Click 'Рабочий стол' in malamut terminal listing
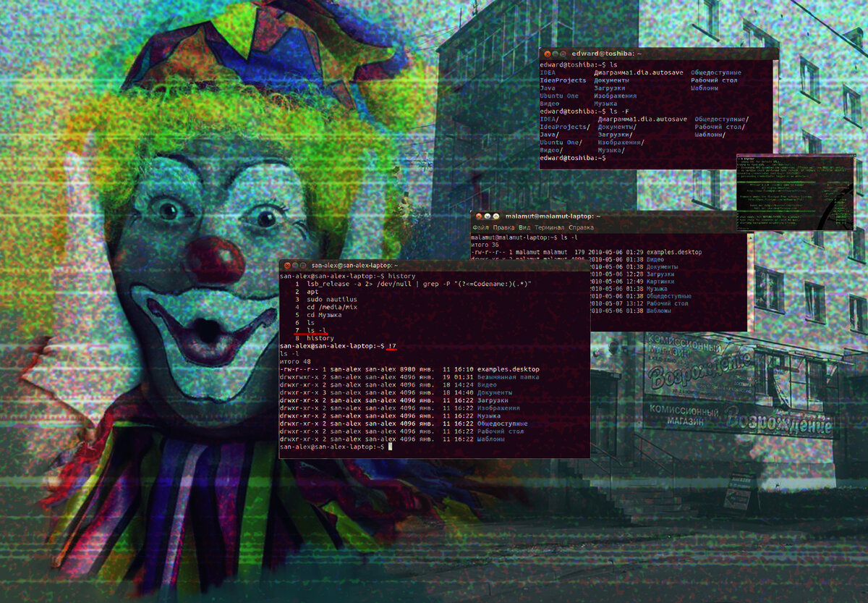Screen dimensions: 868x603 667,303
